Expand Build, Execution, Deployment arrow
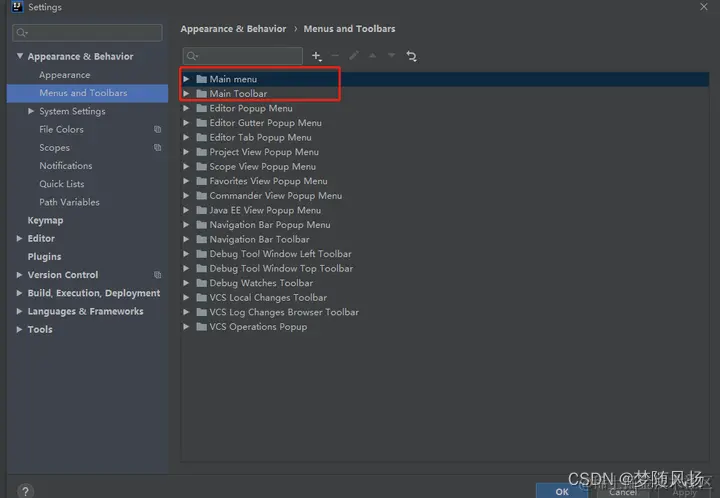 coord(19,293)
